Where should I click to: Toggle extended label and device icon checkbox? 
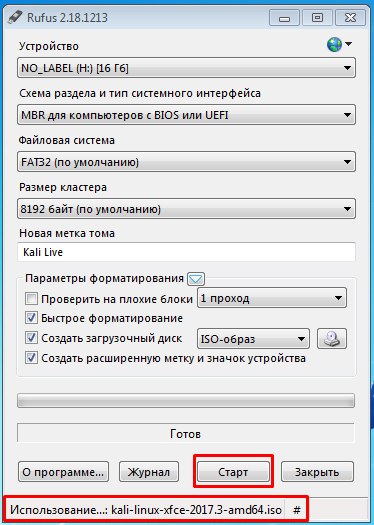pos(31,358)
